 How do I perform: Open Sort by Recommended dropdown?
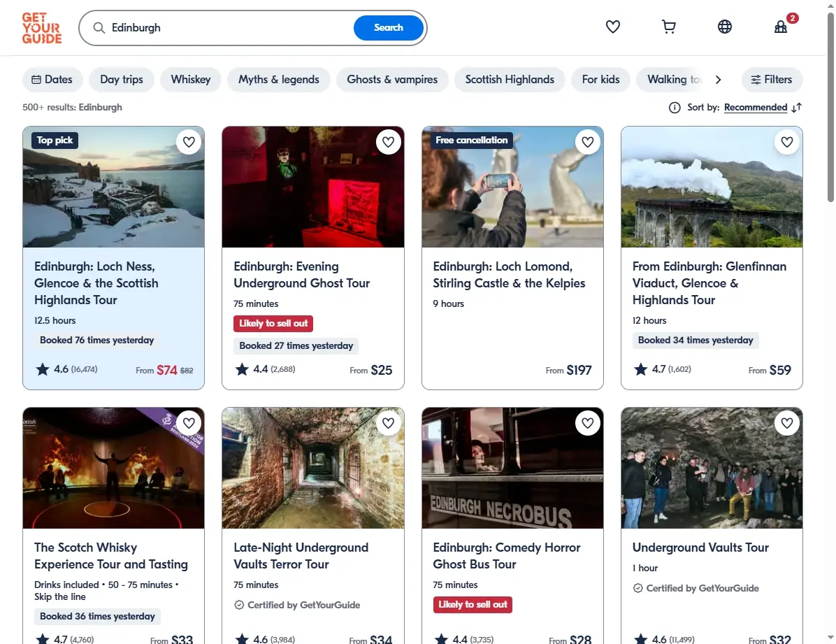756,107
